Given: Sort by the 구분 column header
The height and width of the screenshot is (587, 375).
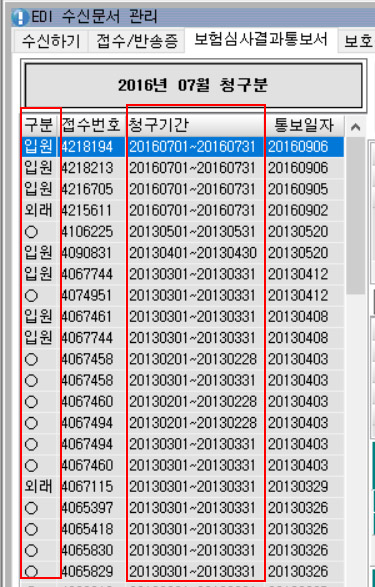Looking at the screenshot, I should click(39, 125).
